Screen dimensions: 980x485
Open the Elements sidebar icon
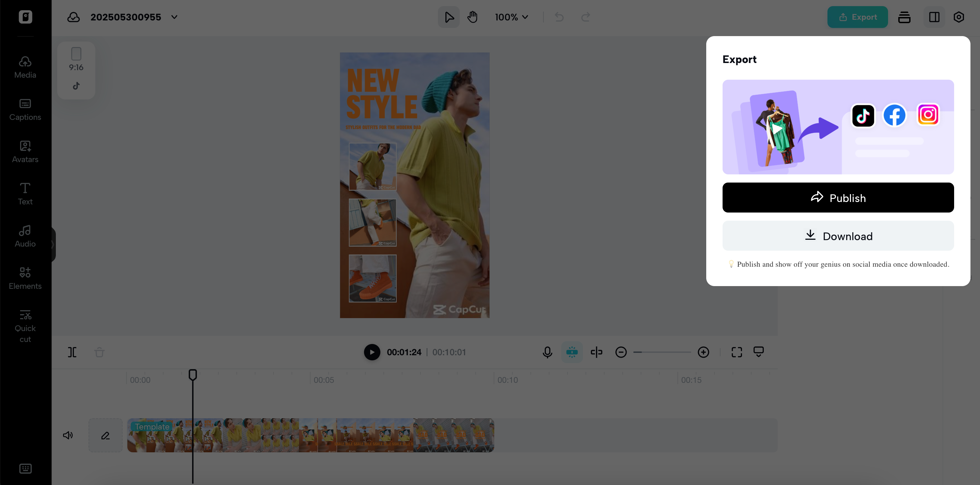(25, 279)
